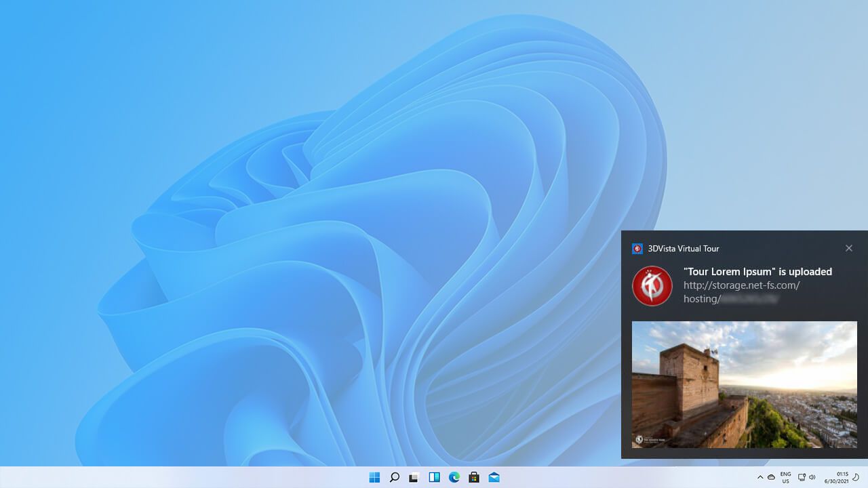Open the Windows Start menu
The height and width of the screenshot is (488, 868).
point(374,478)
